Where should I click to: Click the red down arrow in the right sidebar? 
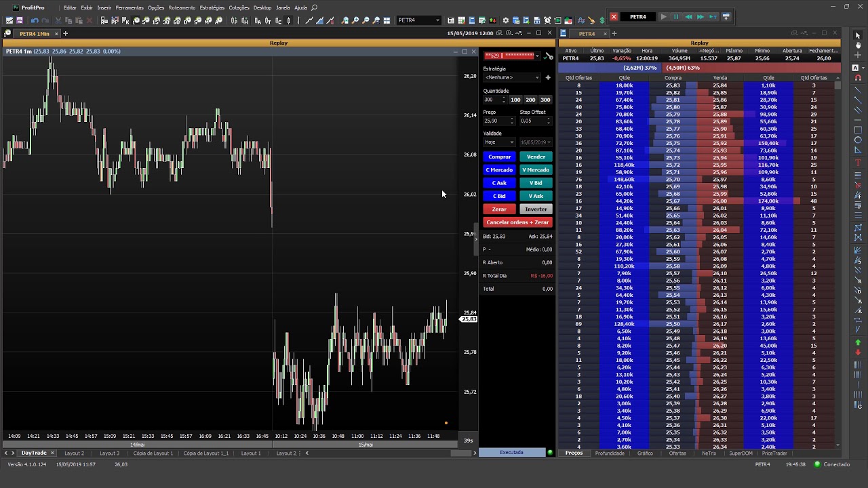(x=858, y=352)
